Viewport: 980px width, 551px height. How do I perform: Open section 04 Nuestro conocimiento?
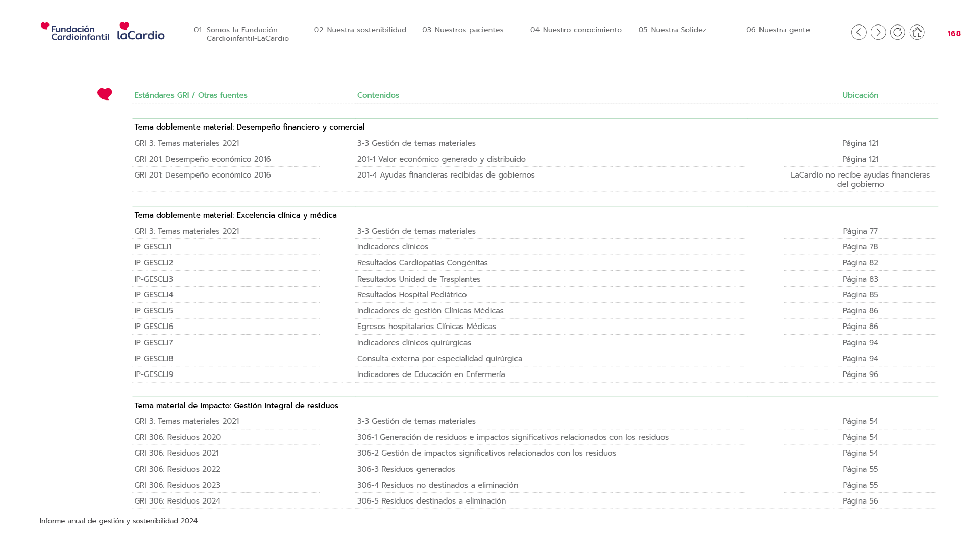(576, 30)
